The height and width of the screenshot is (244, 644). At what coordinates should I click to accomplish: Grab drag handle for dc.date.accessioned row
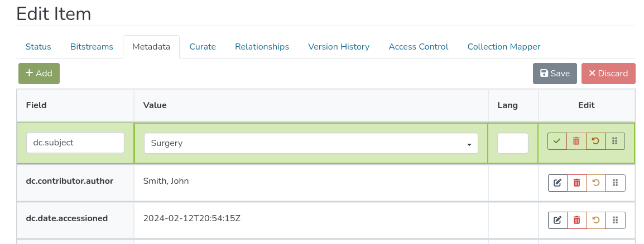tap(616, 220)
